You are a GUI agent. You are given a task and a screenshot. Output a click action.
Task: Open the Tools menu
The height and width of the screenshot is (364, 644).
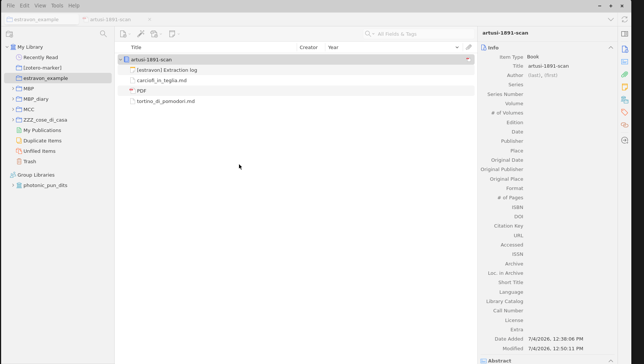pyautogui.click(x=57, y=6)
